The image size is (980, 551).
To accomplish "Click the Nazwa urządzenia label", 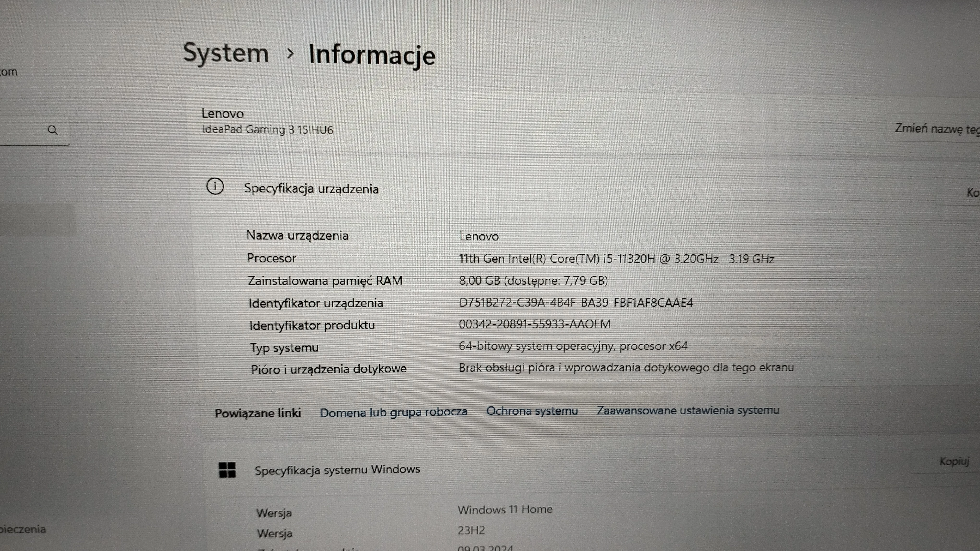I will click(298, 236).
